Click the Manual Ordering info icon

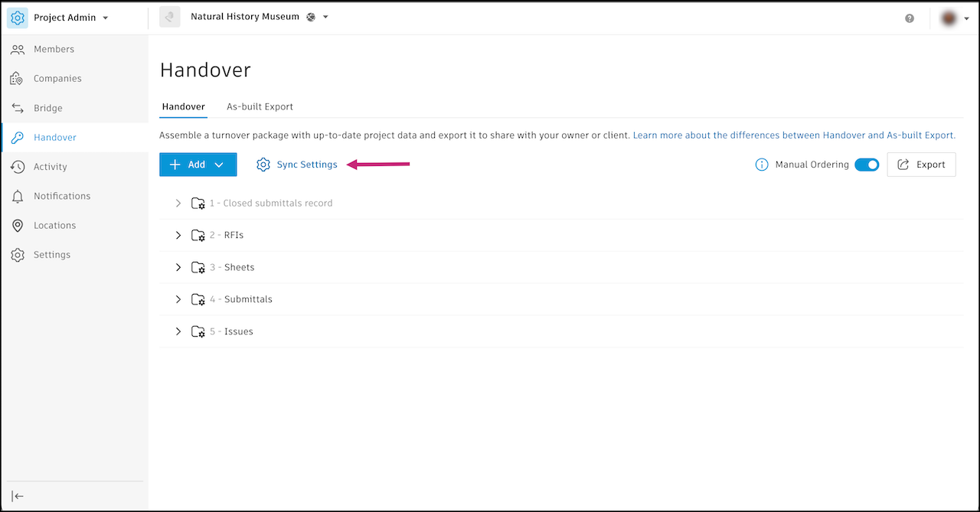point(762,165)
